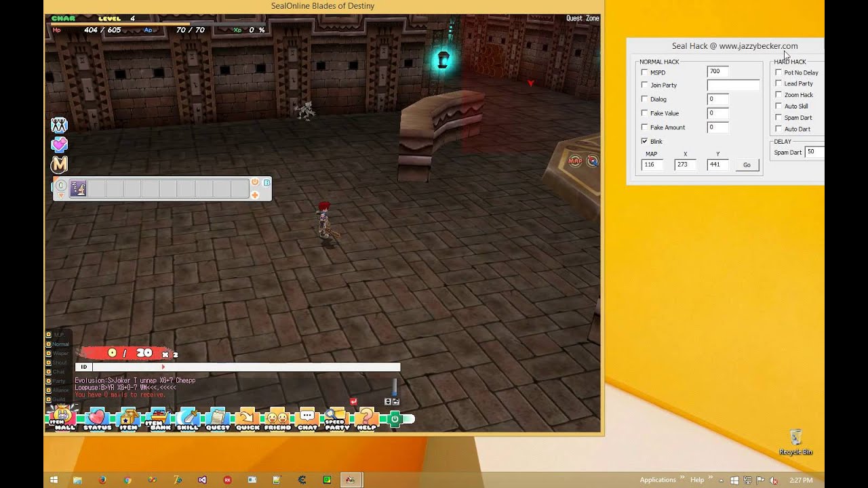Enable the Fake Amount checkbox
Screen dimensions: 868x488
[x=644, y=127]
